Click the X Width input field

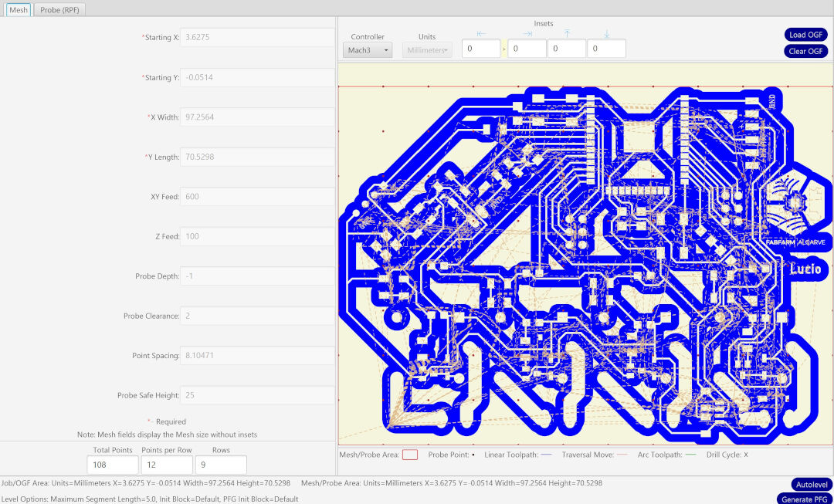tap(257, 117)
